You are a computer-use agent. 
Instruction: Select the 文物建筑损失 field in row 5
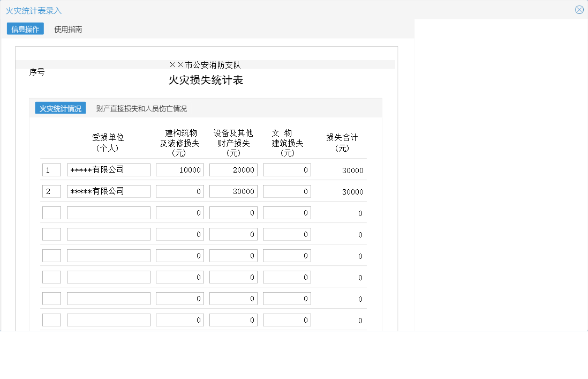click(x=287, y=255)
